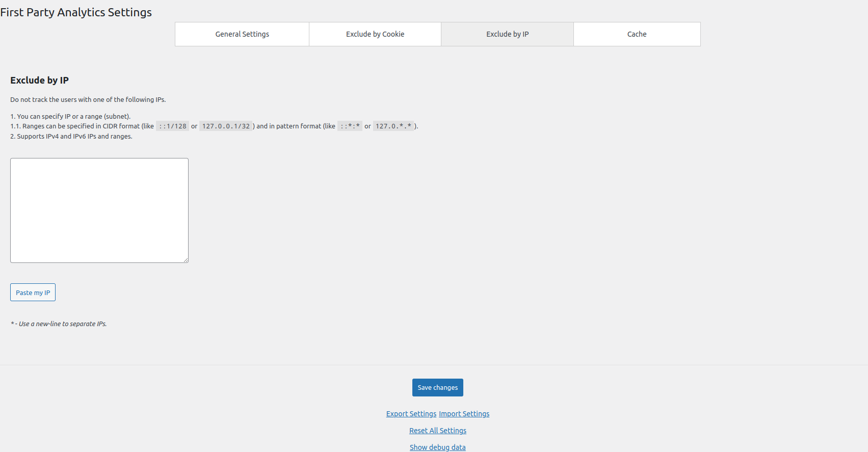Open the General Settings tab

pyautogui.click(x=242, y=34)
